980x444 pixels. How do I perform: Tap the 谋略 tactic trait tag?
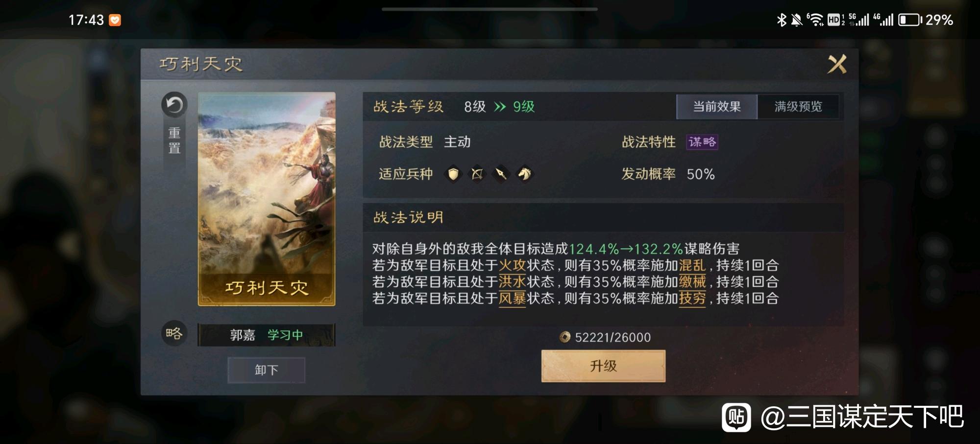pos(702,142)
